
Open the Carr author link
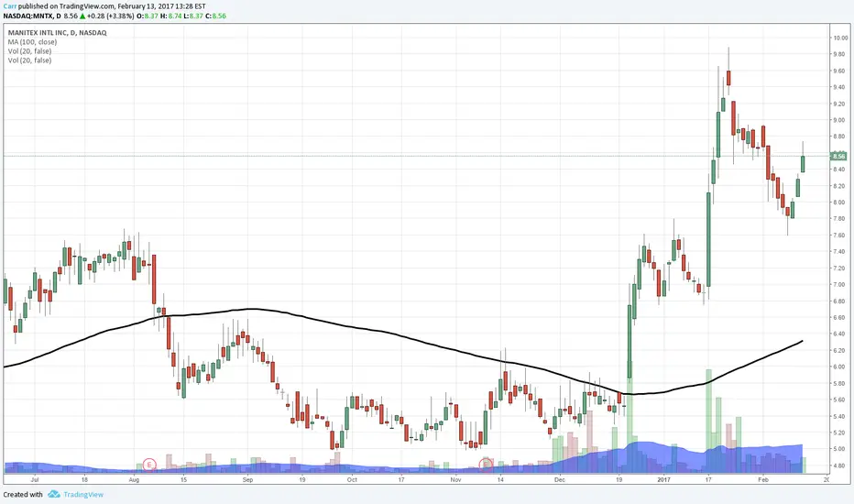click(10, 6)
